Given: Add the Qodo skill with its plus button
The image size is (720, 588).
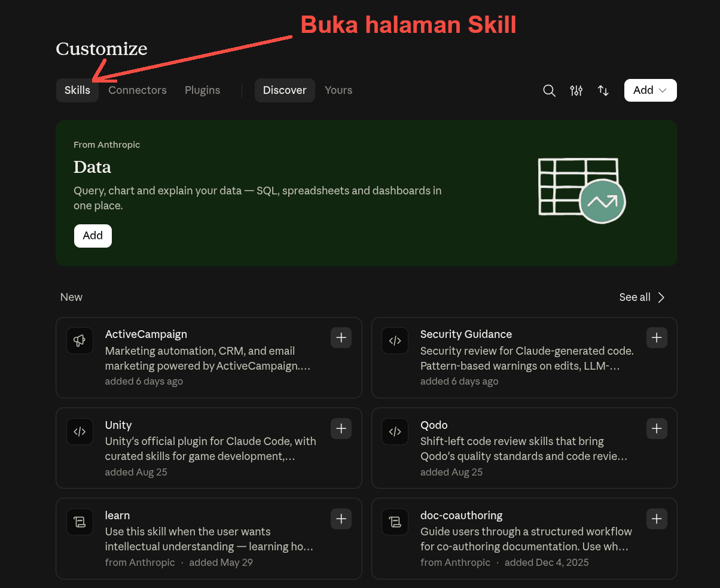Looking at the screenshot, I should 657,428.
